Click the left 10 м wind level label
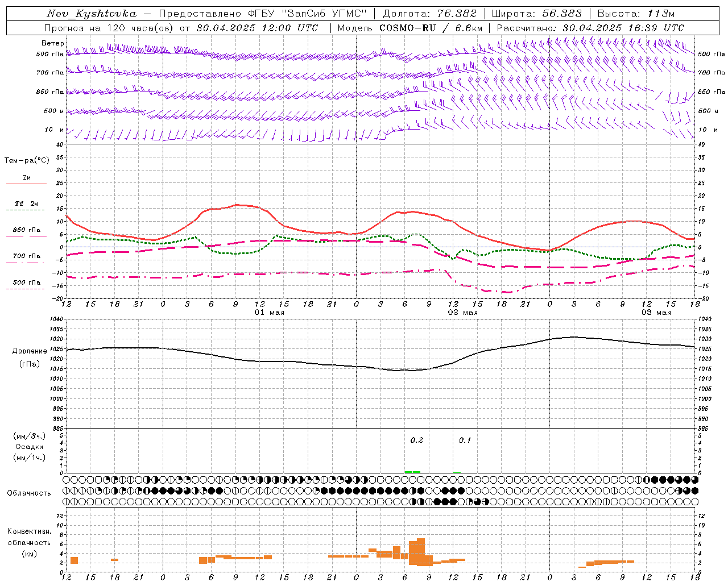This screenshot has height=582, width=728. (x=55, y=130)
